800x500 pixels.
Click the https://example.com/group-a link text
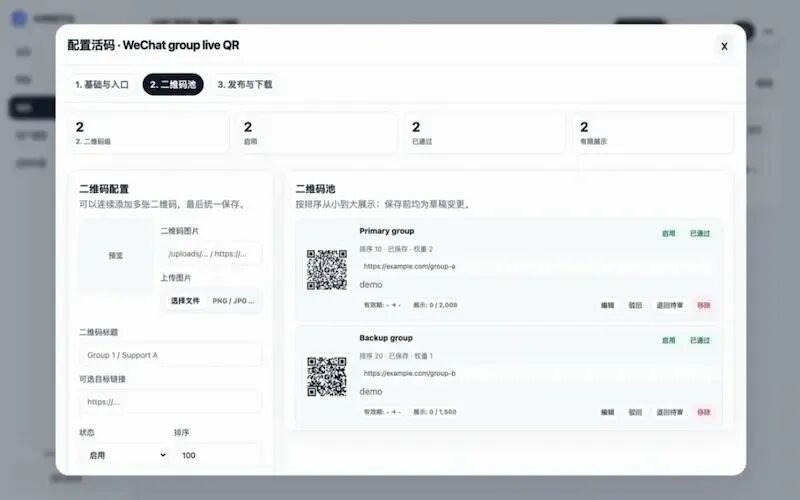click(x=409, y=266)
